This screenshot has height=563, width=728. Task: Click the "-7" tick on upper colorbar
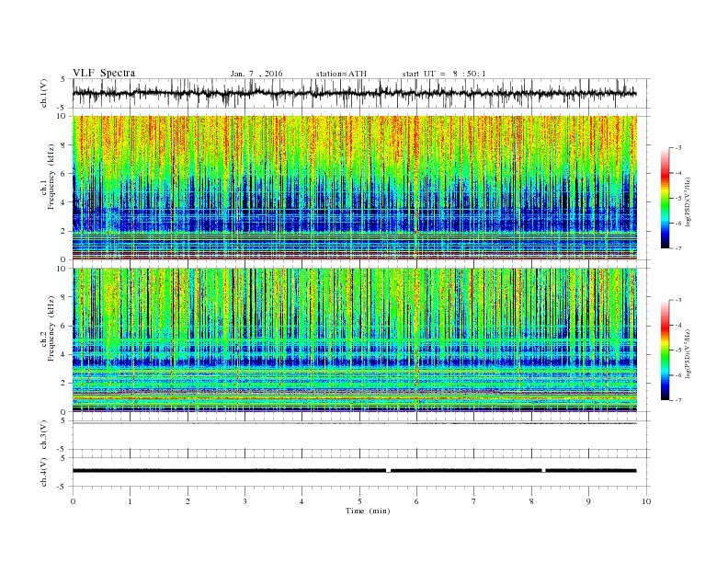677,248
